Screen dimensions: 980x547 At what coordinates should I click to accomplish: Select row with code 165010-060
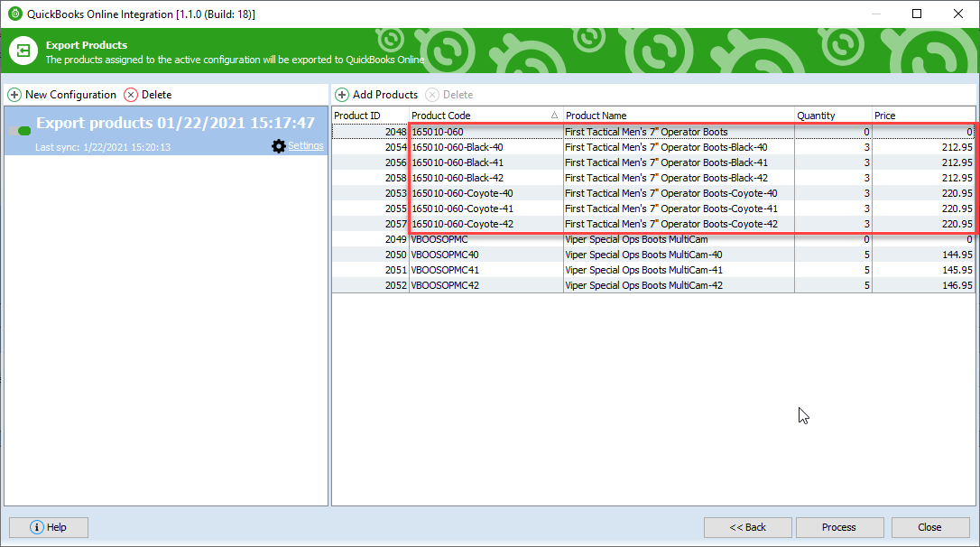click(x=653, y=132)
